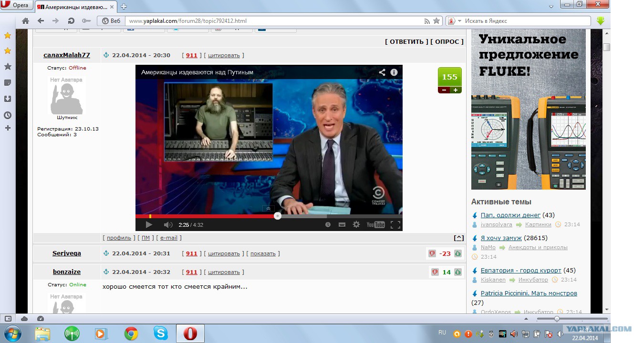Open 'Евпатория - город курорт' topic
The height and width of the screenshot is (343, 644).
click(x=521, y=270)
